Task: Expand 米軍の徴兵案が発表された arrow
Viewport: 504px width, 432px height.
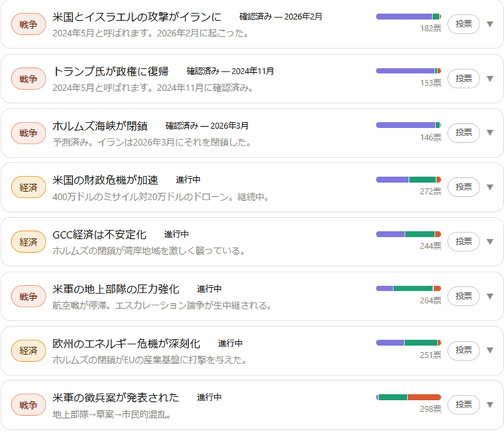Action: click(490, 405)
